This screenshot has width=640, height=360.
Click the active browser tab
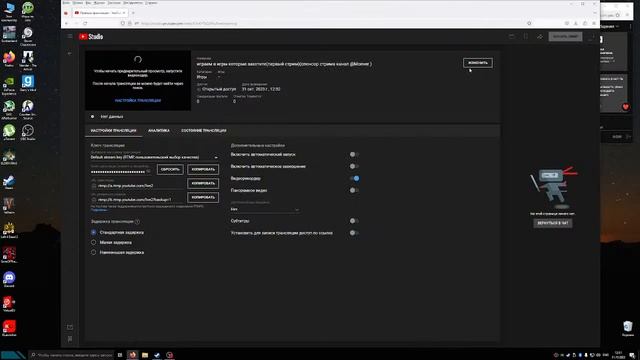(x=100, y=13)
